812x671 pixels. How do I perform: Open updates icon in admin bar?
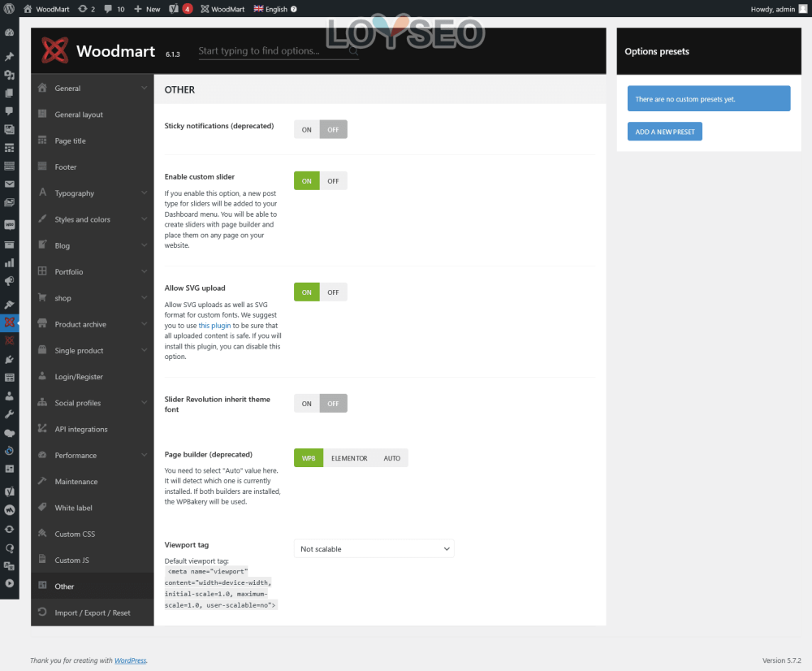(86, 9)
